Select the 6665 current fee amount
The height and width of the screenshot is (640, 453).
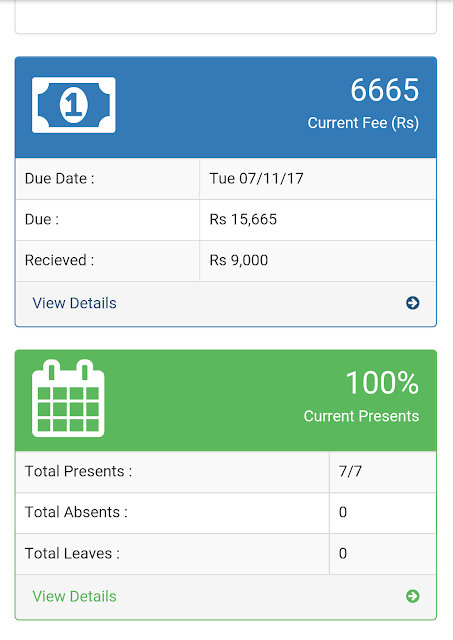[384, 90]
